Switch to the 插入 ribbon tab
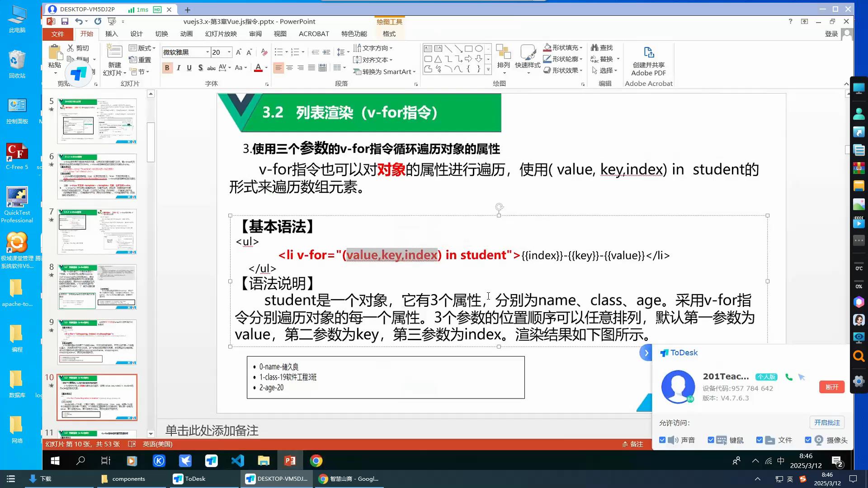 coord(111,34)
